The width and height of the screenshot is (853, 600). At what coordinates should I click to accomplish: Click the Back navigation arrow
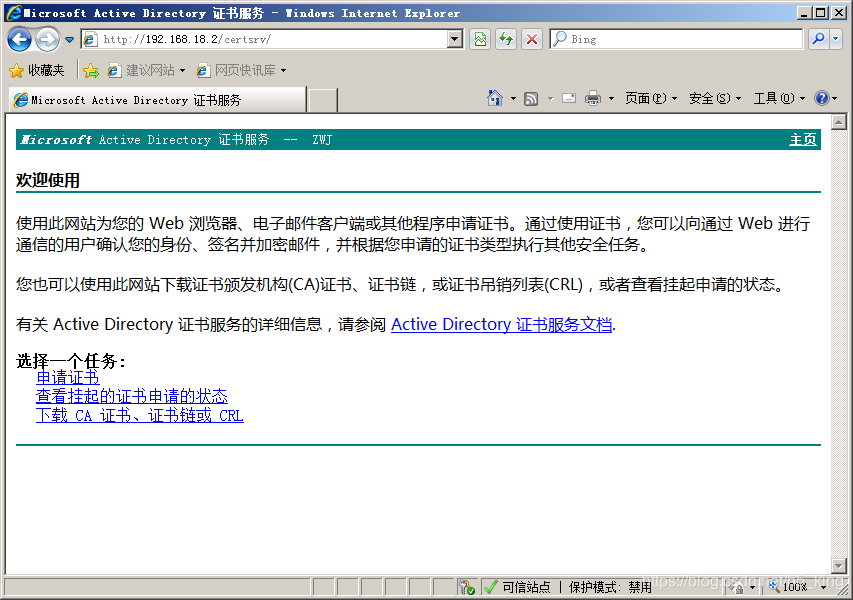coord(19,39)
